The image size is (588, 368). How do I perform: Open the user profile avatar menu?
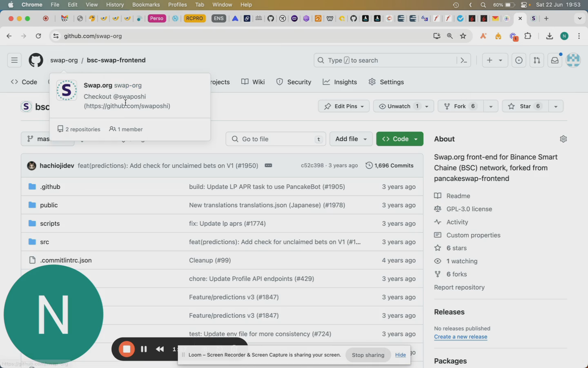pyautogui.click(x=573, y=60)
